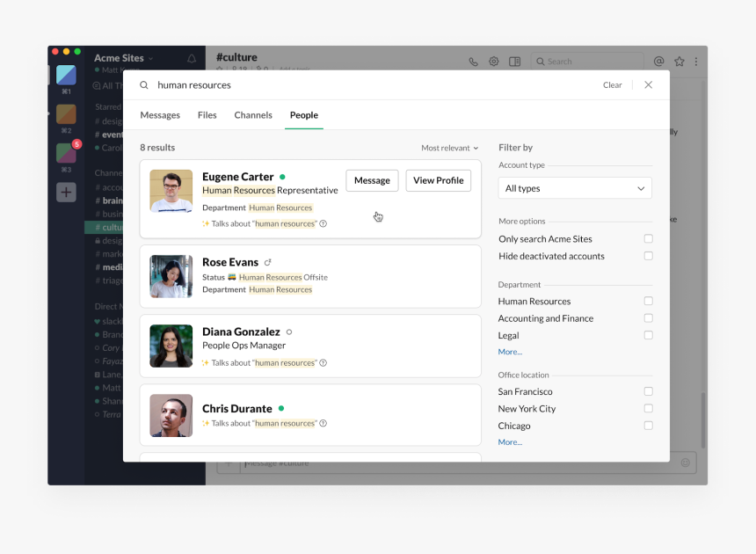Open the more actions vertical dots menu
The height and width of the screenshot is (554, 756).
(x=696, y=61)
